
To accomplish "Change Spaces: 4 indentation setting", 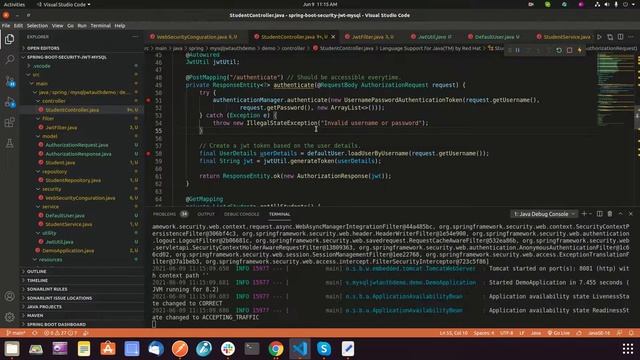I will click(484, 333).
